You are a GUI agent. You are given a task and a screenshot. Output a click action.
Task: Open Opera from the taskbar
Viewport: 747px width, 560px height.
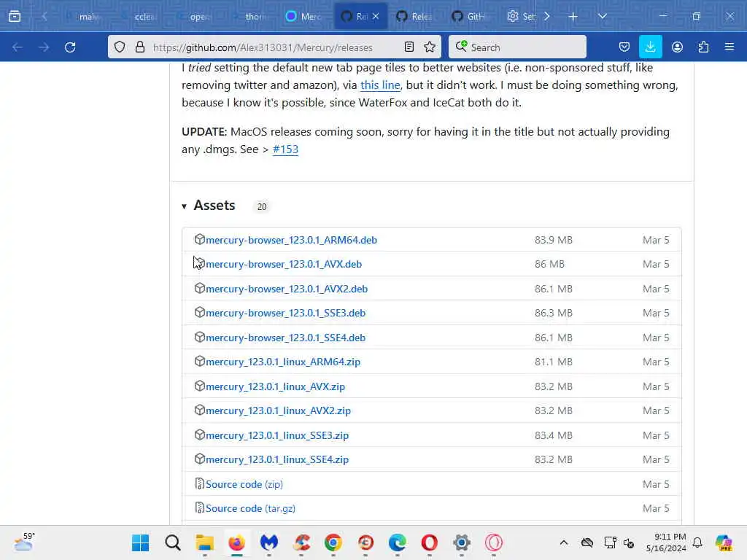point(429,542)
